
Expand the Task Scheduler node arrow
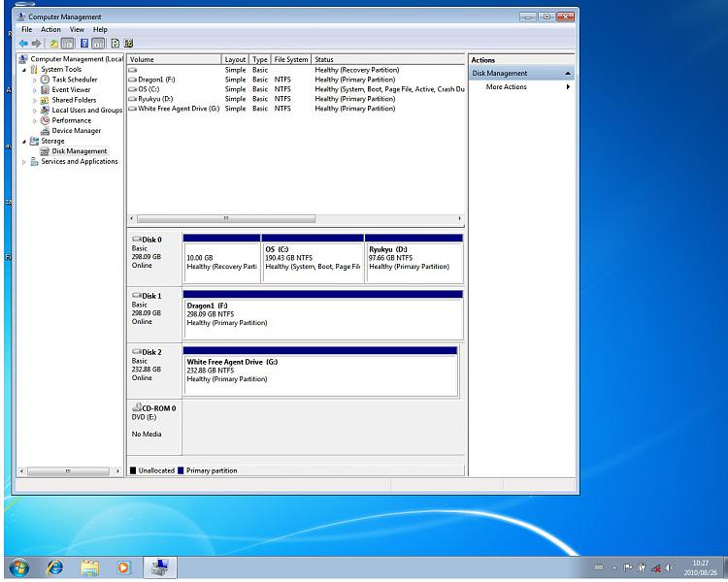click(34, 80)
